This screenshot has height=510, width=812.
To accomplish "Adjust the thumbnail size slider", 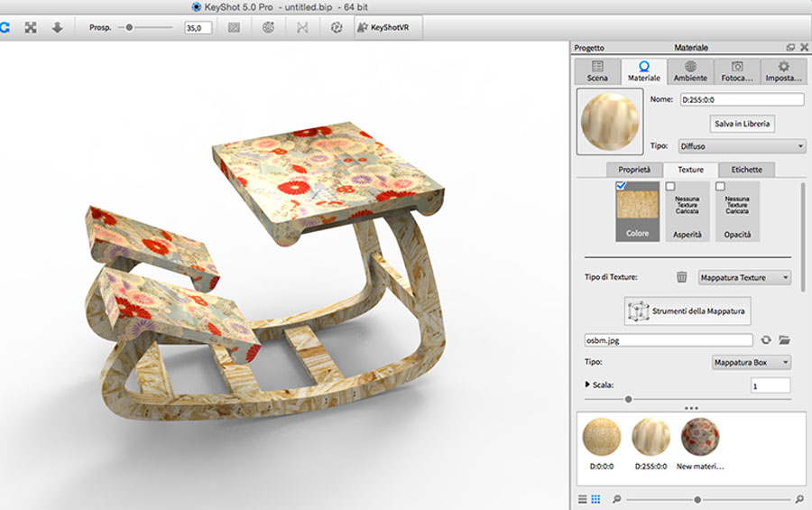I will 697,500.
